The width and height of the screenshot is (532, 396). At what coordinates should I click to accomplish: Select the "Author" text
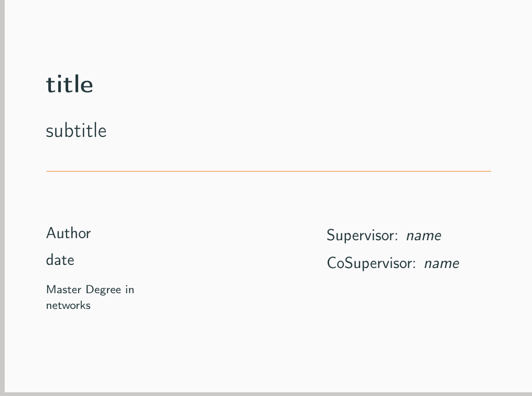tap(69, 233)
